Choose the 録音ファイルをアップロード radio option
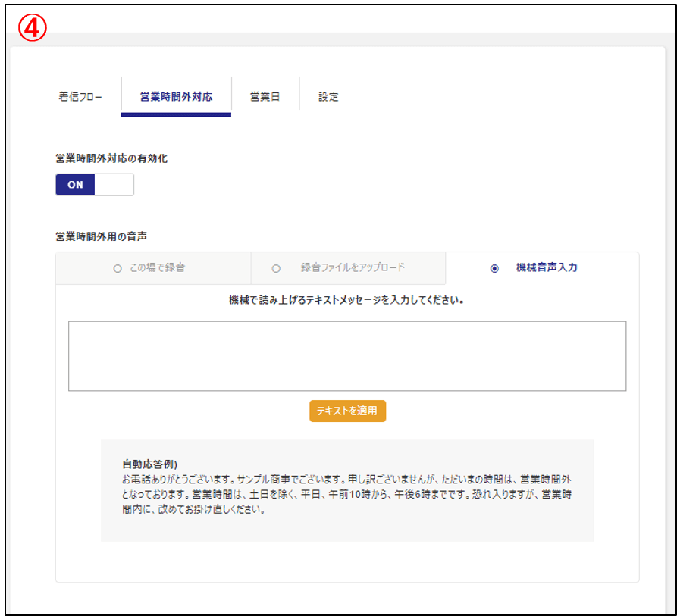Screen dimensions: 677x616 (x=276, y=269)
